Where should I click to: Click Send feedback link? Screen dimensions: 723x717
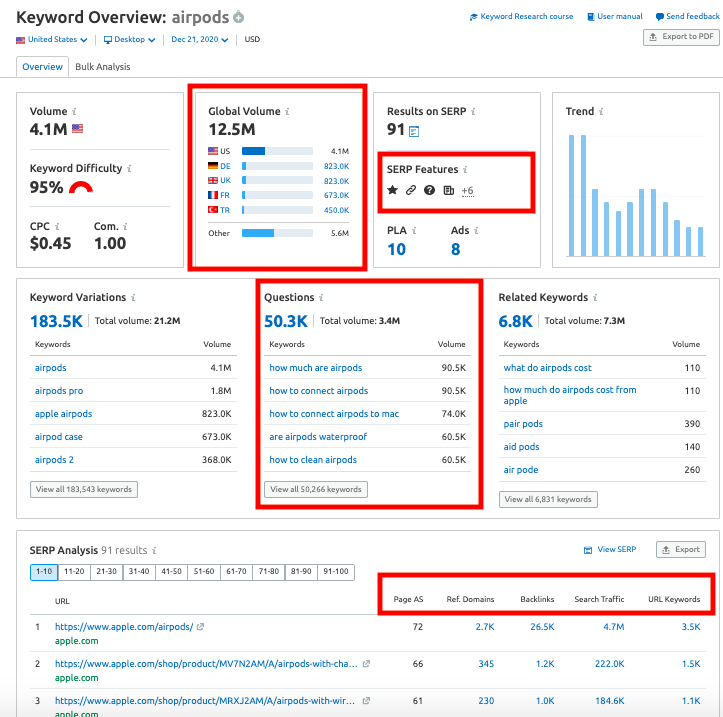point(687,17)
